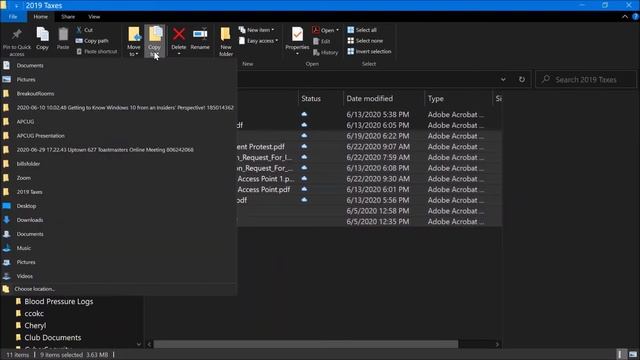Click Select all in the ribbon
This screenshot has width=640, height=360.
point(362,30)
